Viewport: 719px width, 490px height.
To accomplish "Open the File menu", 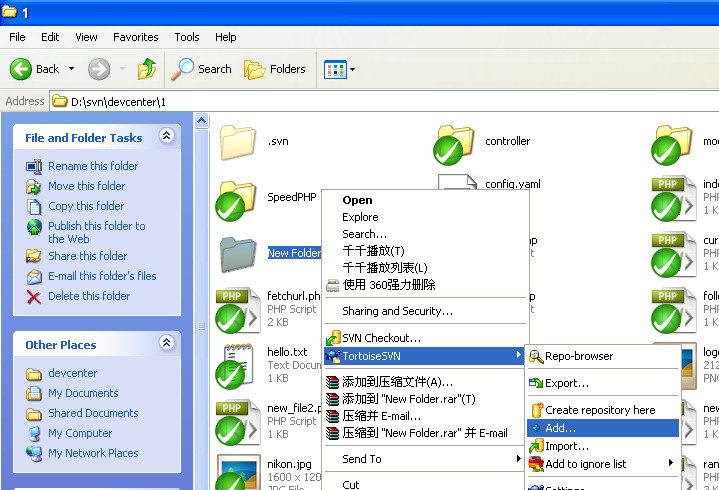I will 17,37.
